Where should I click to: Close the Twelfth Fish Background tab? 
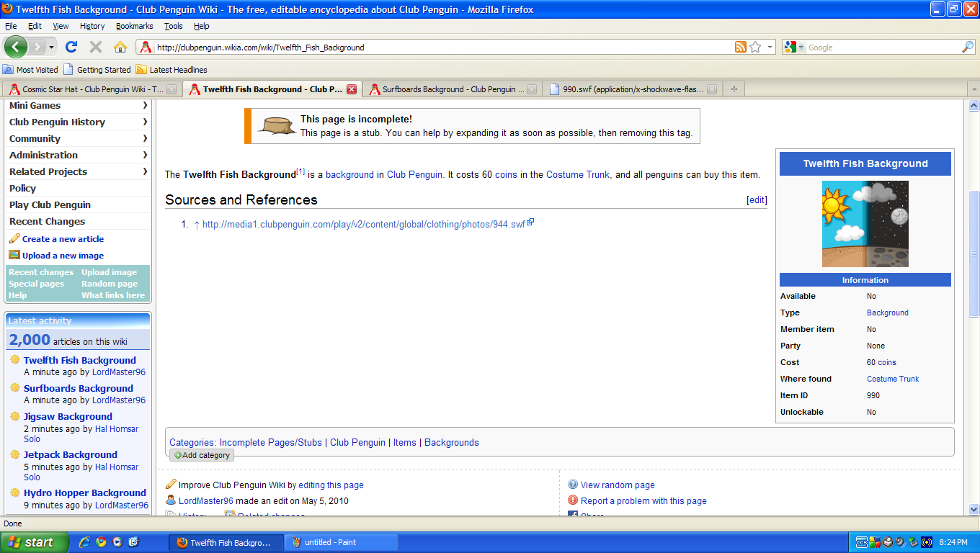352,89
